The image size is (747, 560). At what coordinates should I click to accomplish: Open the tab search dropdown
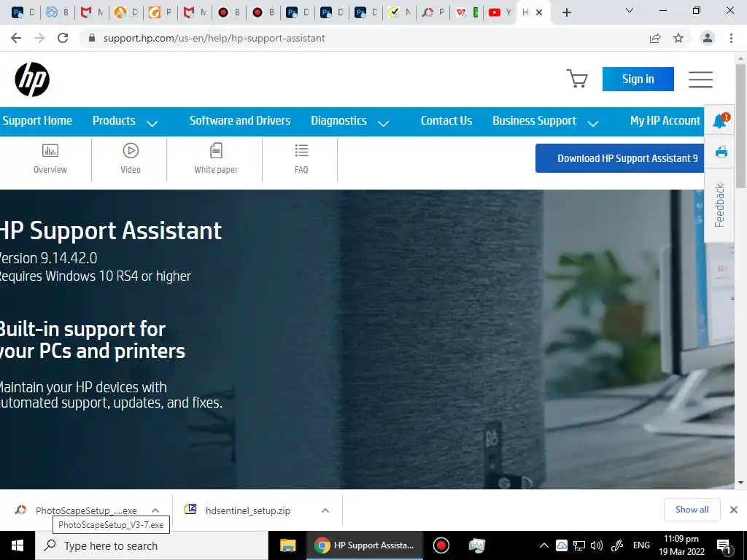630,10
